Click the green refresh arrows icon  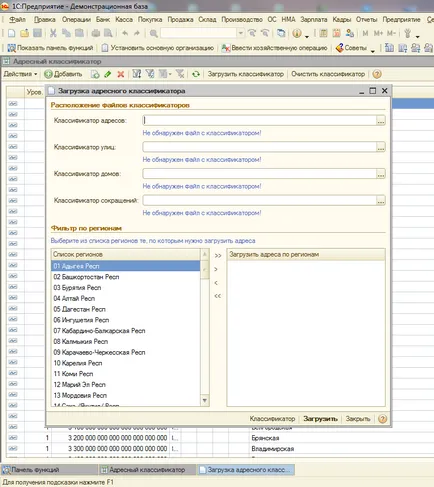coord(196,74)
